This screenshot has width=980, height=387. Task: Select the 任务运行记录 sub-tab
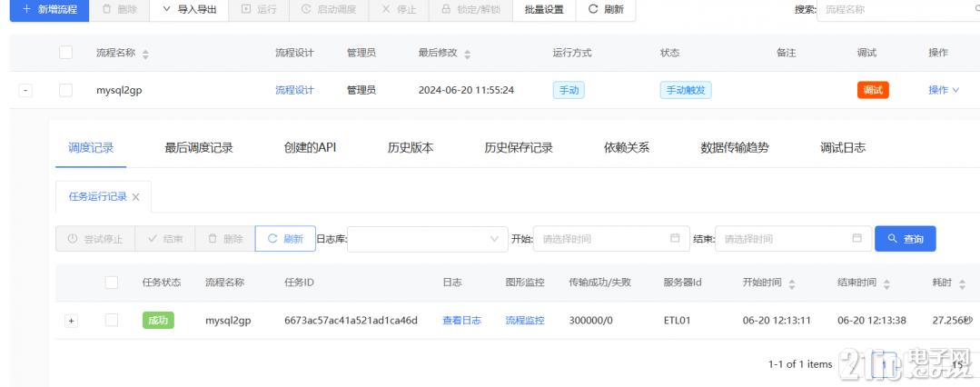tap(97, 197)
